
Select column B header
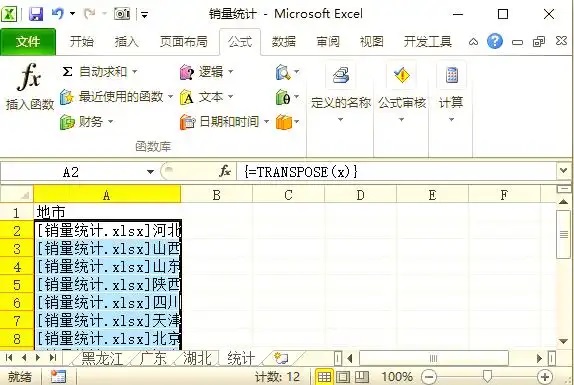216,194
